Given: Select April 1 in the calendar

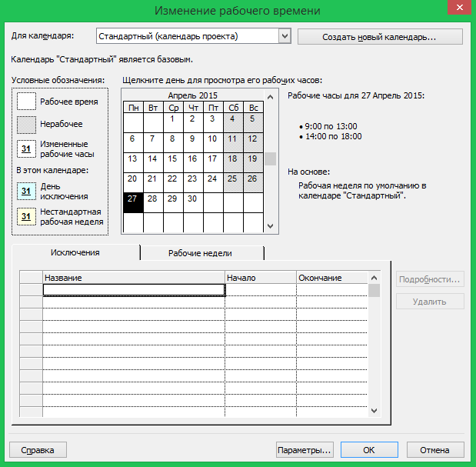Looking at the screenshot, I should 172,119.
